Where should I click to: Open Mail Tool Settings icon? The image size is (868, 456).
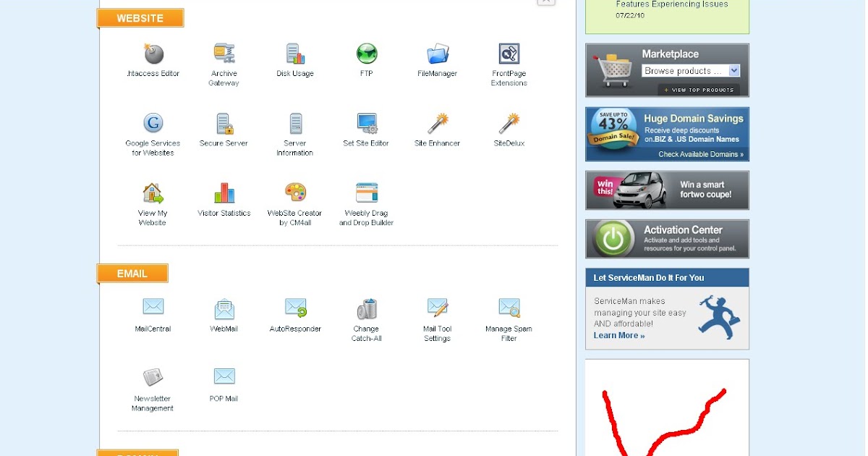point(438,308)
